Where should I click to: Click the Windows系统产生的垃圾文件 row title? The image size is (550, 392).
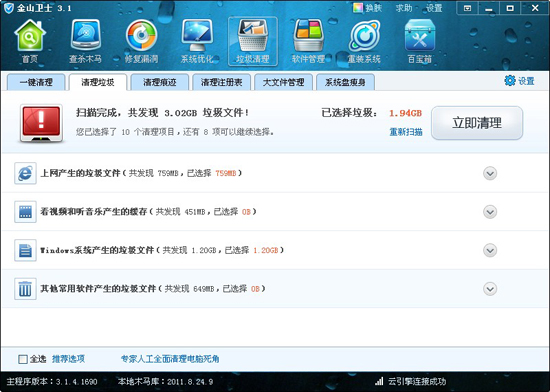tap(97, 250)
